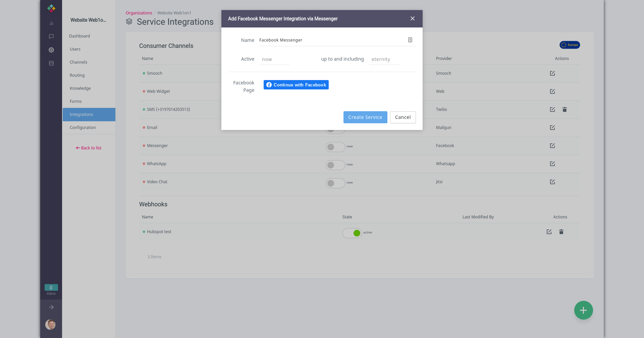Edit the Video Chat channel
Screen dimensions: 644x338
[552, 182]
